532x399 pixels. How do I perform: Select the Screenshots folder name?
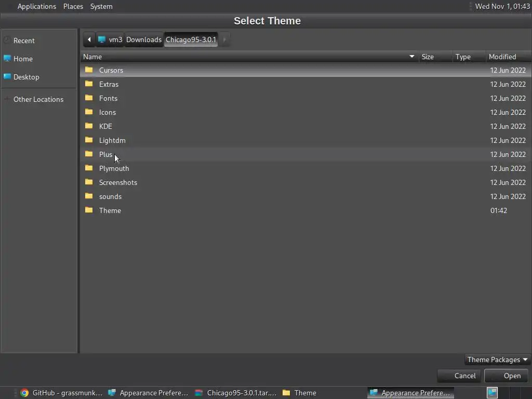118,182
